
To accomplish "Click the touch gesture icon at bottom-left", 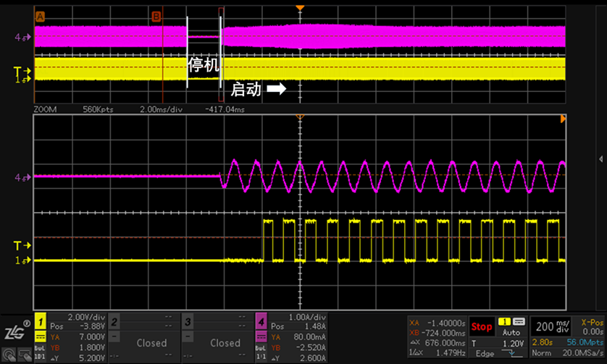I will 7,355.
